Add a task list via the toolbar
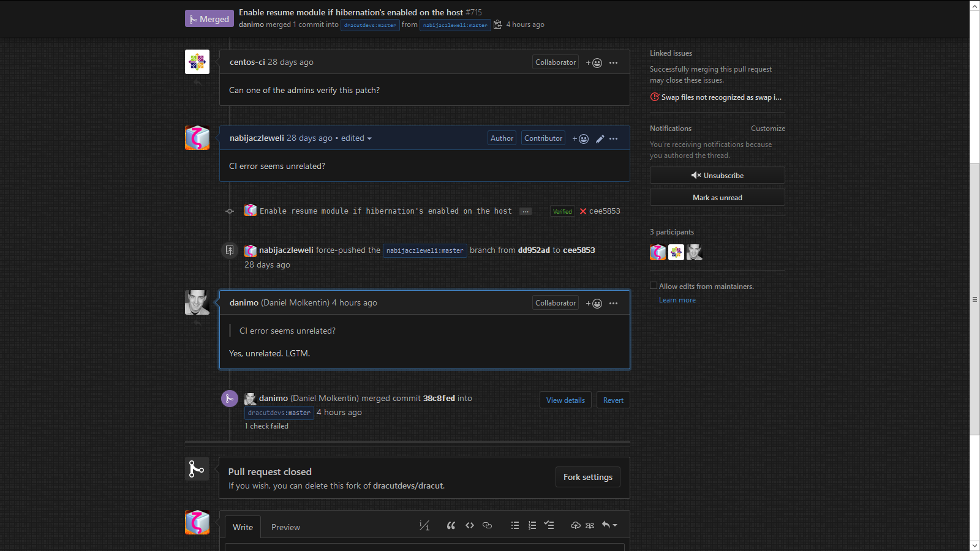This screenshot has width=980, height=551. click(x=549, y=525)
